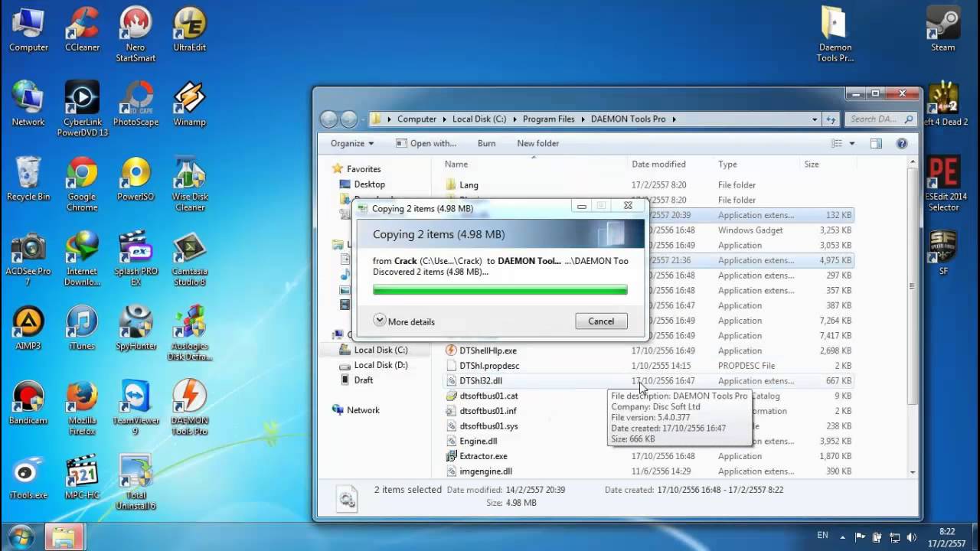The width and height of the screenshot is (980, 551).
Task: Open UltraEdit desktop shortcut
Action: 189,29
